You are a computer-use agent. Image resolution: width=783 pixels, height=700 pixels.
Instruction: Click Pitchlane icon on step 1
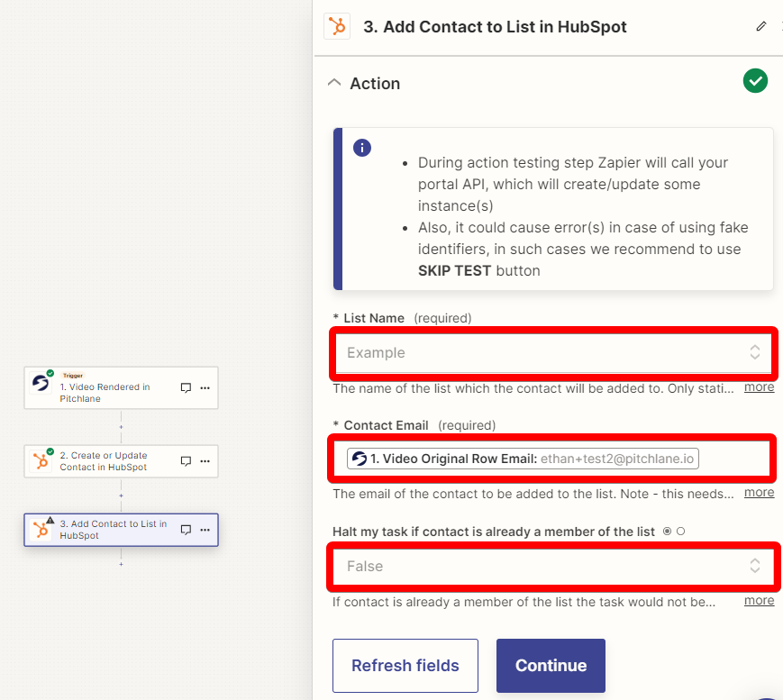(40, 383)
